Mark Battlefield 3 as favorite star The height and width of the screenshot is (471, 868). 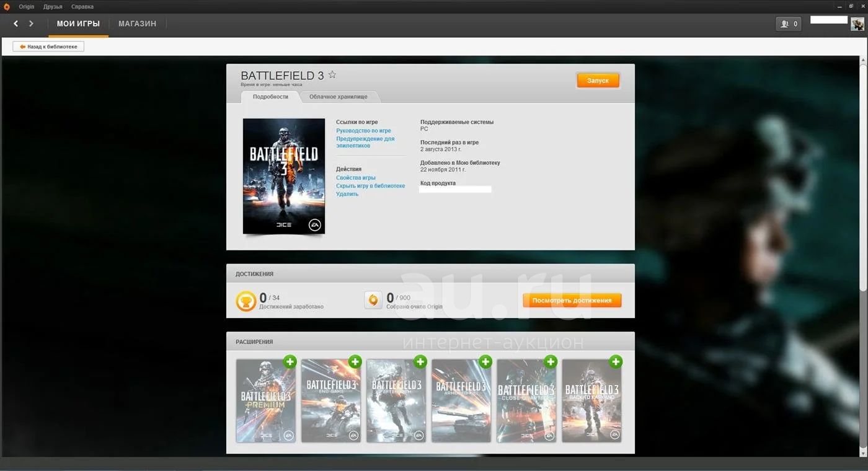[x=332, y=74]
